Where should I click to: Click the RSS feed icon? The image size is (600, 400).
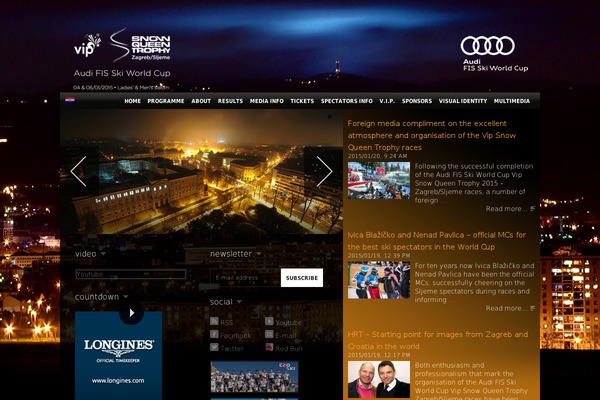(214, 321)
